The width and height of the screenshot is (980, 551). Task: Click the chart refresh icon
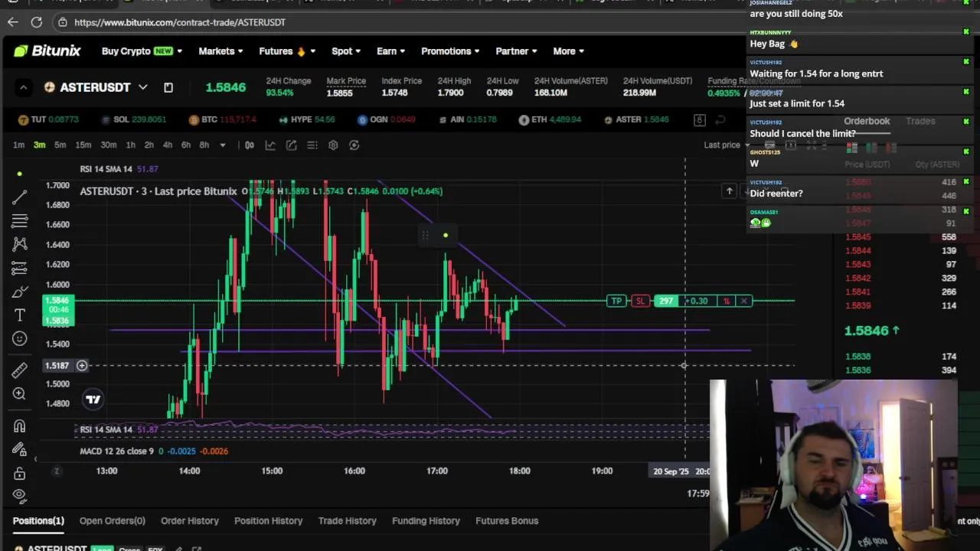354,145
